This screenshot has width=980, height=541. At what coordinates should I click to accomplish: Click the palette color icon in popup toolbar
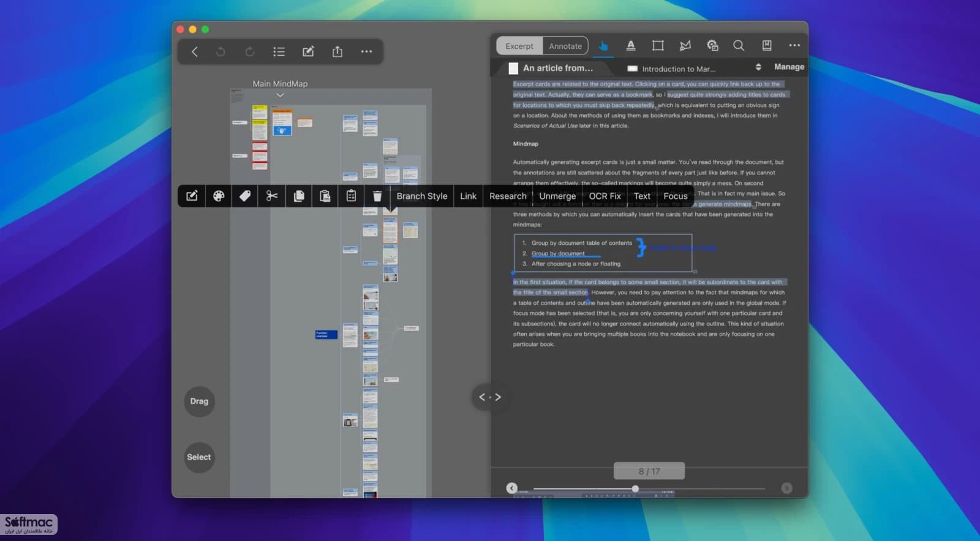219,196
